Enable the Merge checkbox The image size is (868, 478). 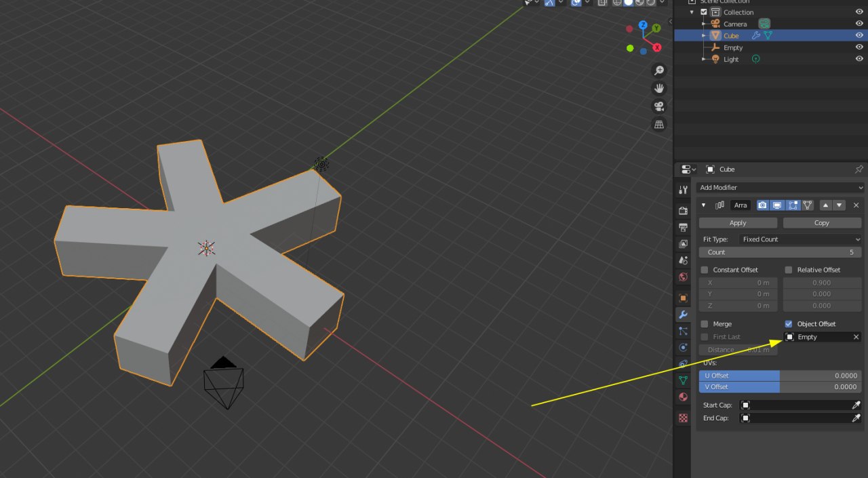[704, 324]
